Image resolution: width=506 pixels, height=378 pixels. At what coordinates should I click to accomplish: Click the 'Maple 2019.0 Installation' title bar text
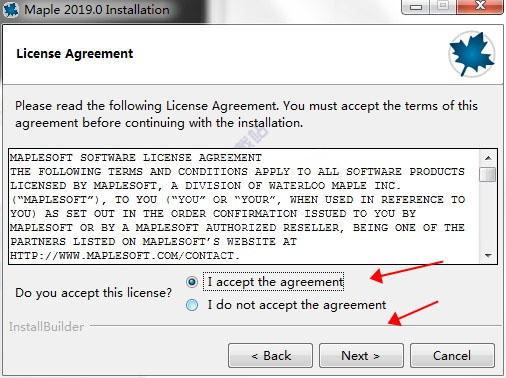(97, 10)
